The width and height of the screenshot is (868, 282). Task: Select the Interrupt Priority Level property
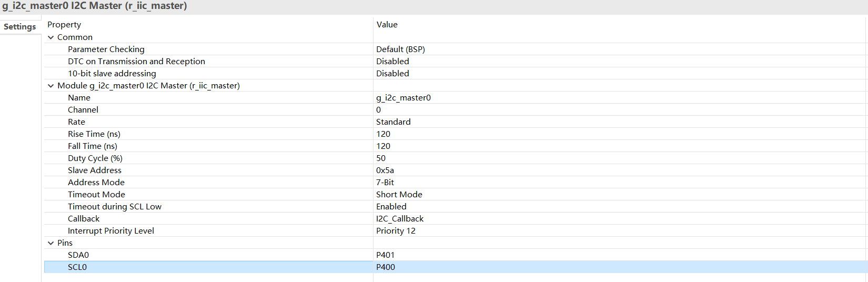pyautogui.click(x=111, y=231)
